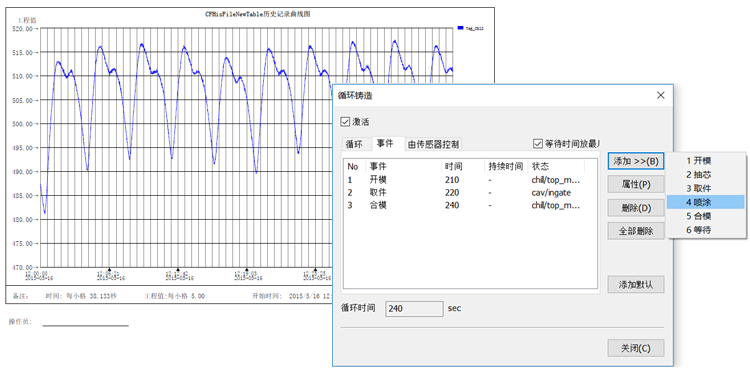Expand the 添加 >>(B) dropdown button
Viewport: 750px width, 372px height.
tap(636, 161)
